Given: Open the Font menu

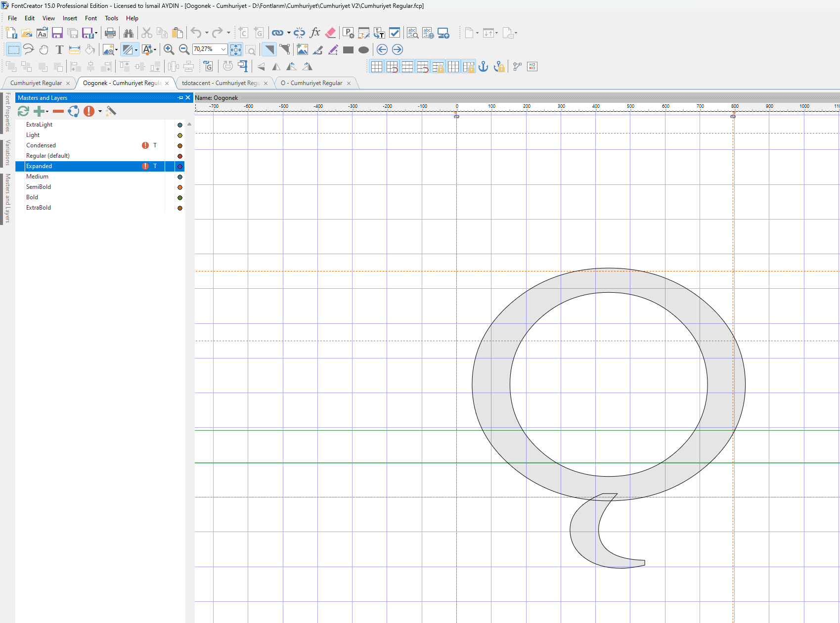Looking at the screenshot, I should (91, 18).
